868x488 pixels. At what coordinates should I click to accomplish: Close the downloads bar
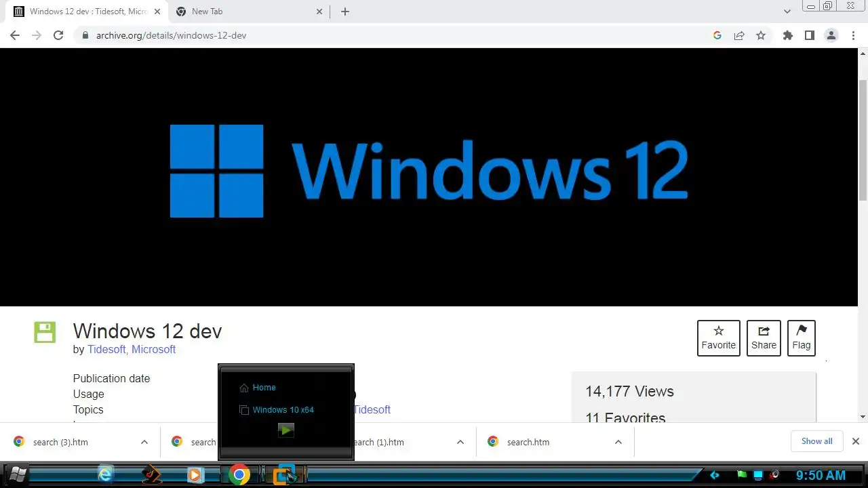[856, 441]
